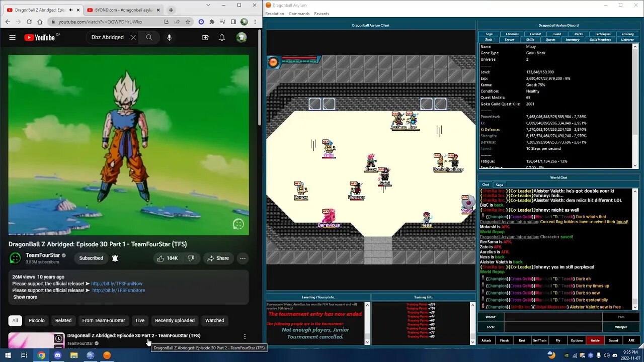Screen dimensions: 644x362
Task: Select the Piccolo filter chip
Action: [36, 320]
